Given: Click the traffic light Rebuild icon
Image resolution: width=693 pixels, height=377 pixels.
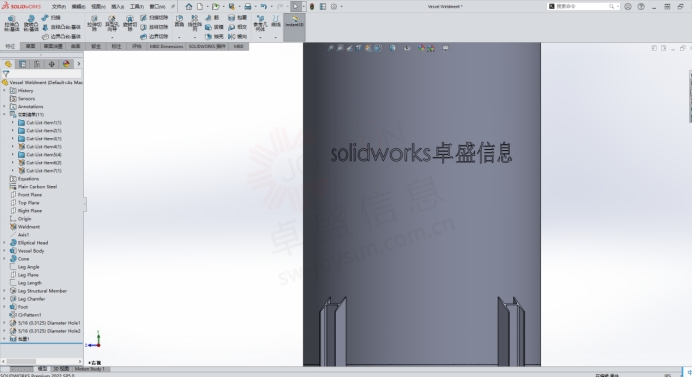Looking at the screenshot, I should tap(312, 7).
